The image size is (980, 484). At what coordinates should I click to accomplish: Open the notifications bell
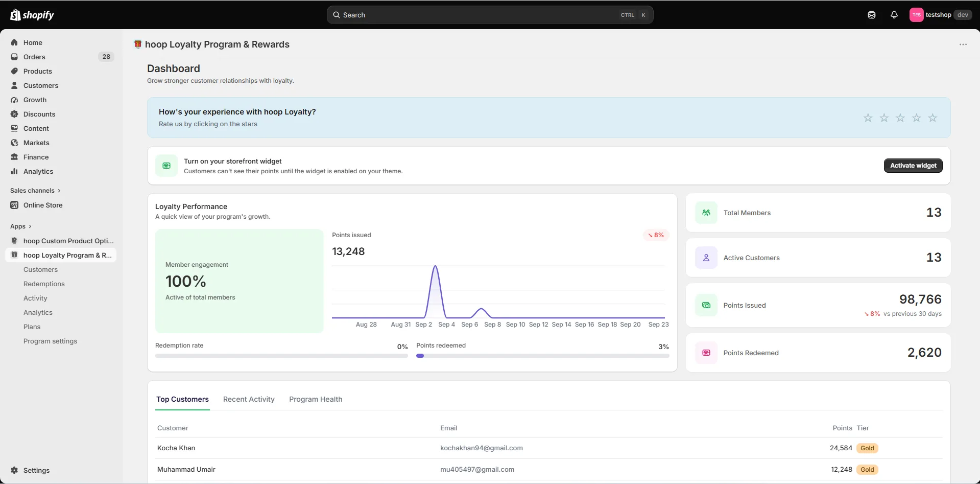tap(894, 15)
